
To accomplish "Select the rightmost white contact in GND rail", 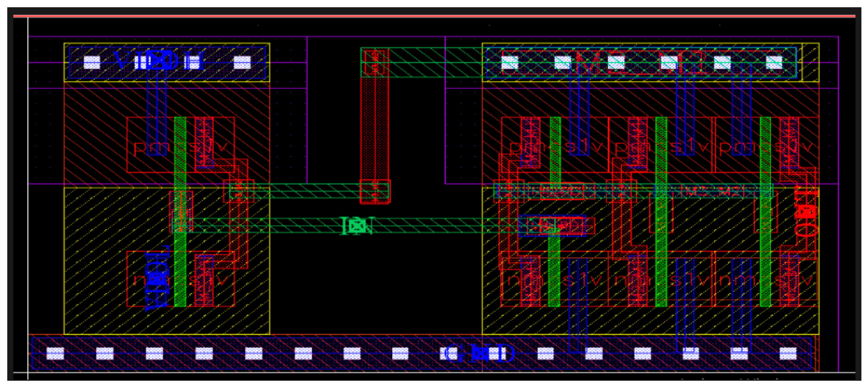I will [x=788, y=354].
